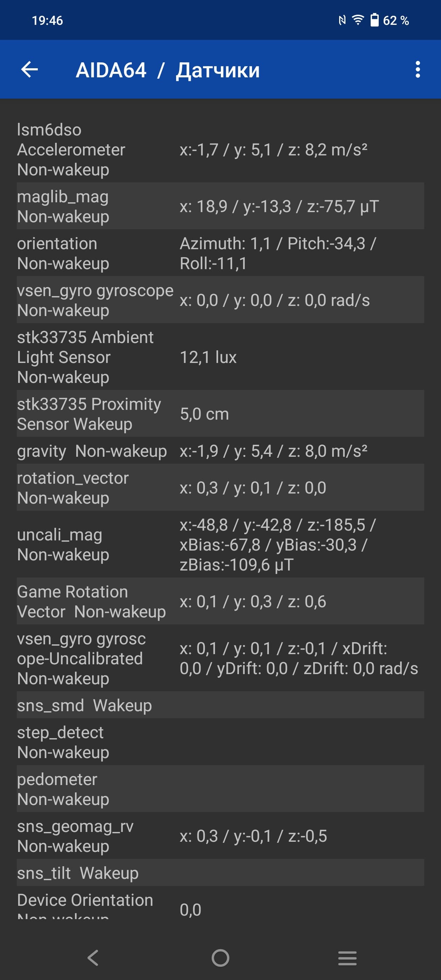Image resolution: width=441 pixels, height=980 pixels.
Task: Tap the Game Rotation Vector row
Action: pyautogui.click(x=220, y=601)
